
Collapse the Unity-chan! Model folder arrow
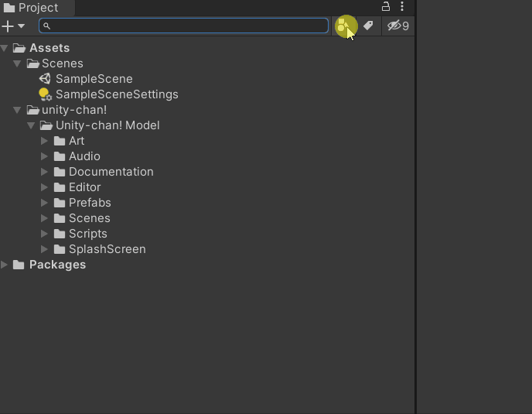[x=31, y=125]
